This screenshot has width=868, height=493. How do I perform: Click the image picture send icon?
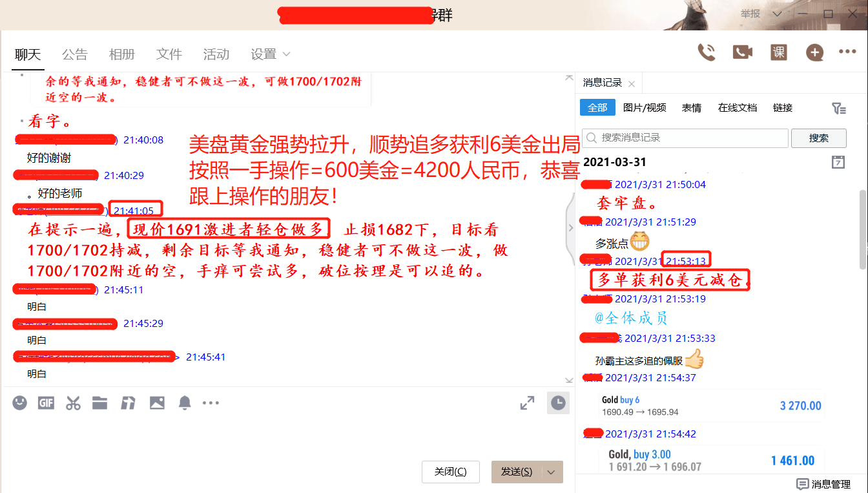(x=157, y=403)
